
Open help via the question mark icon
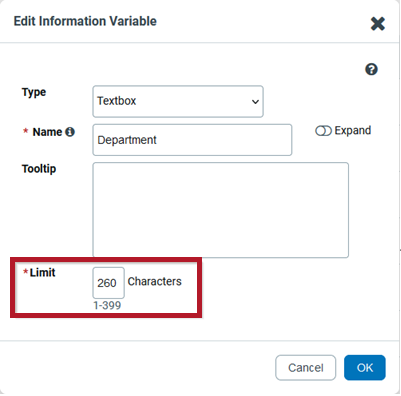[371, 70]
